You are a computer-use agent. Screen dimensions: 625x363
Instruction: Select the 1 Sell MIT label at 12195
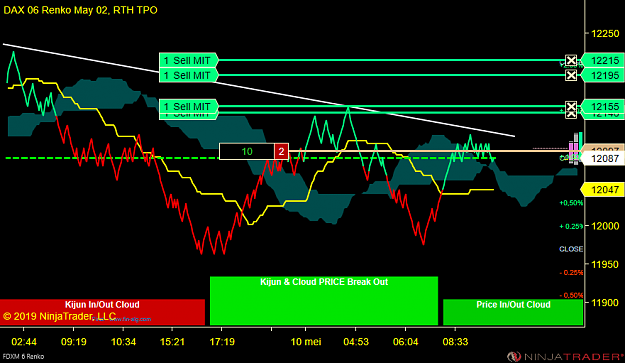coord(188,75)
